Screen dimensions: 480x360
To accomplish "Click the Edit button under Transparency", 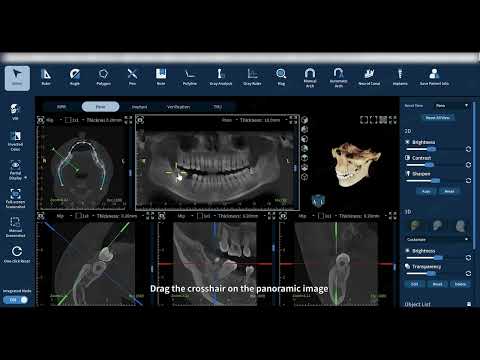I will (414, 284).
